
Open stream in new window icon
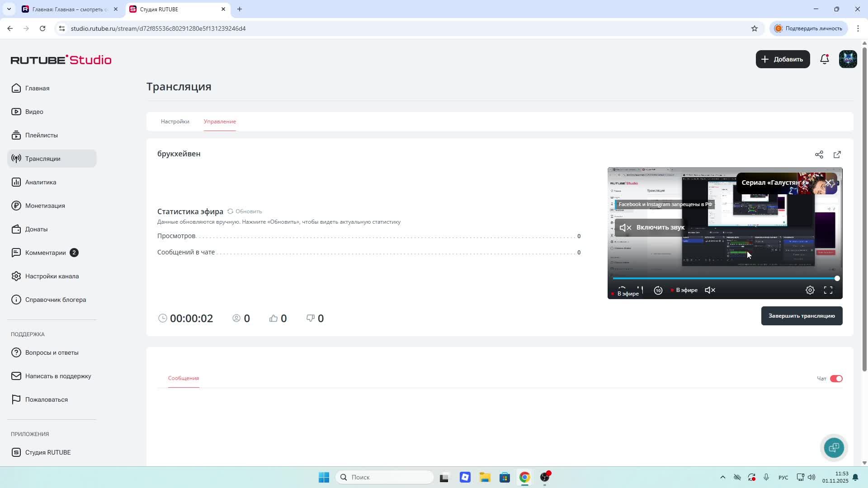click(837, 155)
